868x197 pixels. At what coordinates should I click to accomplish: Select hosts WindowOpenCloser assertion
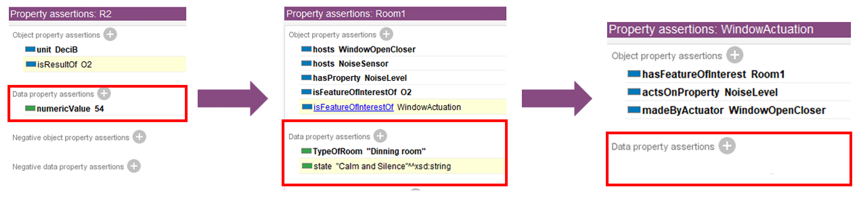[x=364, y=49]
